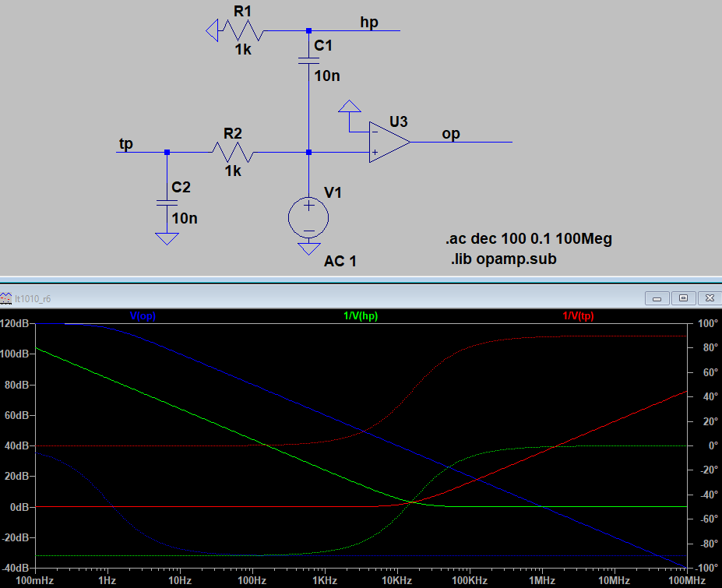Screen dimensions: 722x588
Task: Click R1's 1k value
Action: [x=243, y=49]
